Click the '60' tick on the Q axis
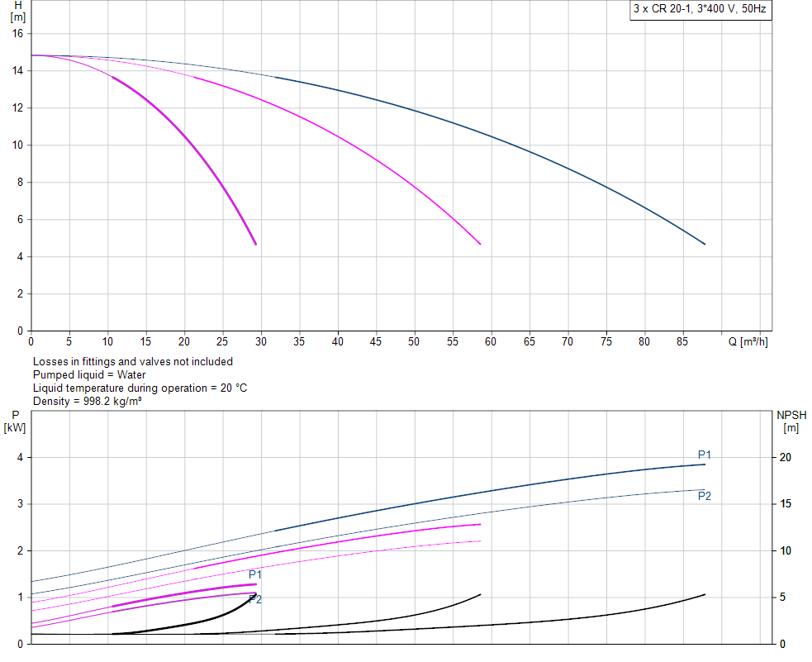The image size is (812, 662). coord(491,342)
